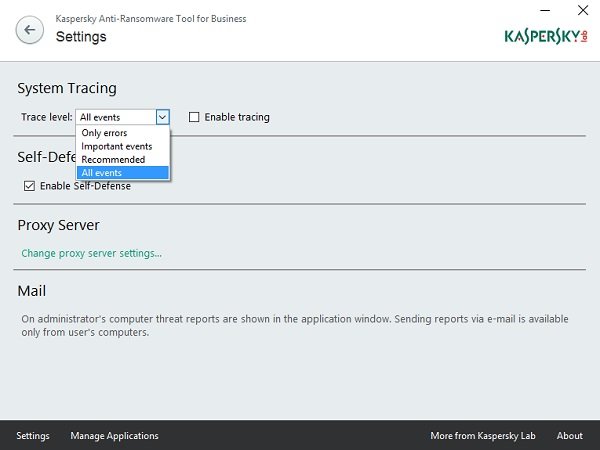
Task: Minimize the Kaspersky window
Action: (545, 10)
